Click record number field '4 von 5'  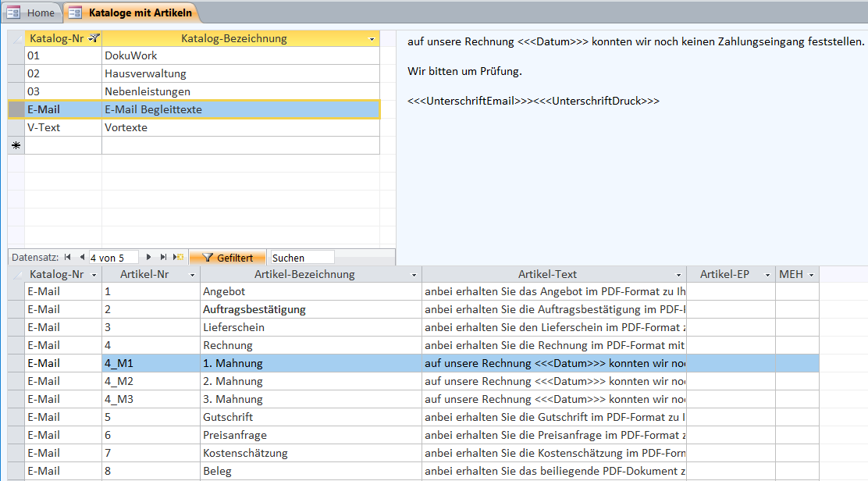[x=112, y=257]
